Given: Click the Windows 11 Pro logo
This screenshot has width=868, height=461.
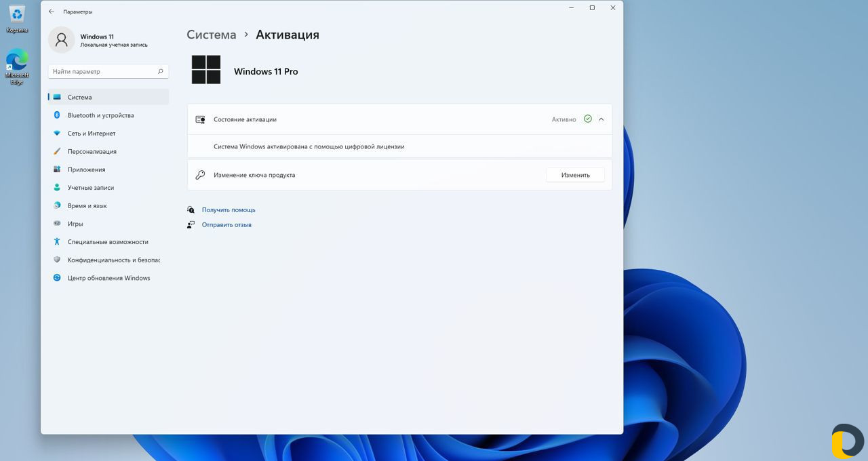Looking at the screenshot, I should coord(206,70).
